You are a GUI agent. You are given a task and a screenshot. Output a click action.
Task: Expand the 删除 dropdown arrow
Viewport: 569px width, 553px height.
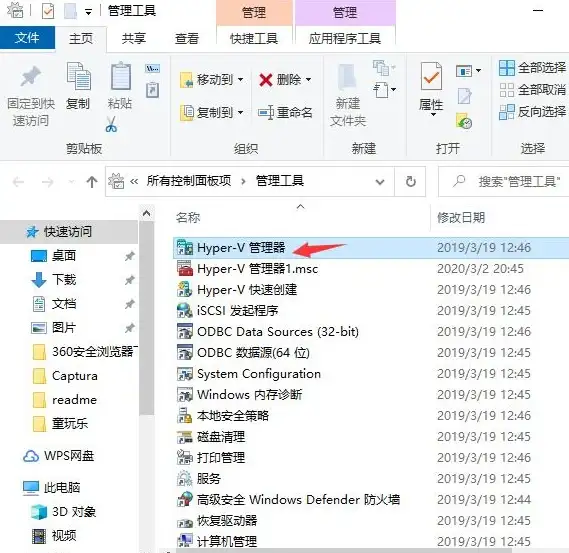tap(308, 79)
